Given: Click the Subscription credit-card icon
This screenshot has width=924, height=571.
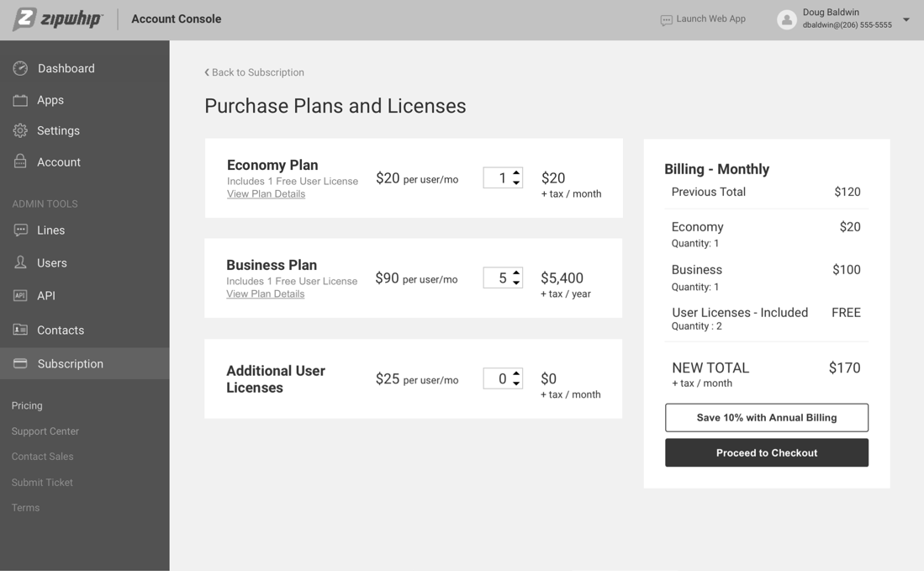Looking at the screenshot, I should point(20,363).
